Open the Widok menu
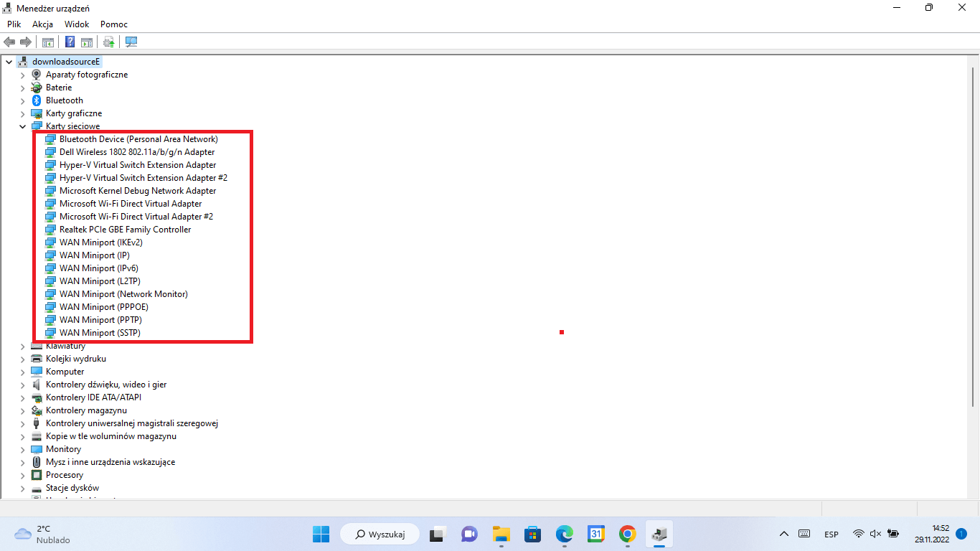The width and height of the screenshot is (980, 551). point(77,24)
